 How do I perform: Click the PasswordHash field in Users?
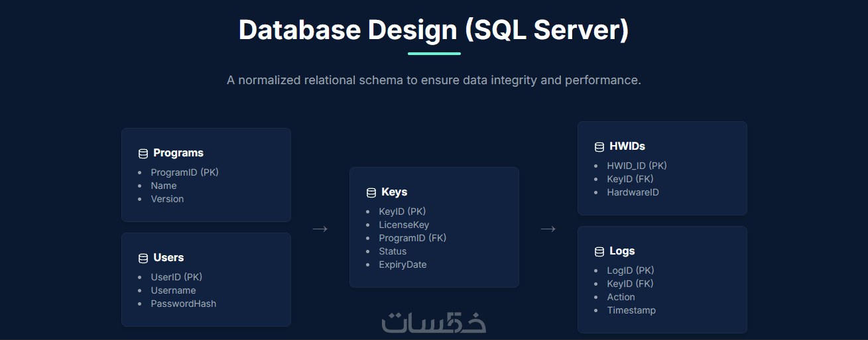coord(183,304)
